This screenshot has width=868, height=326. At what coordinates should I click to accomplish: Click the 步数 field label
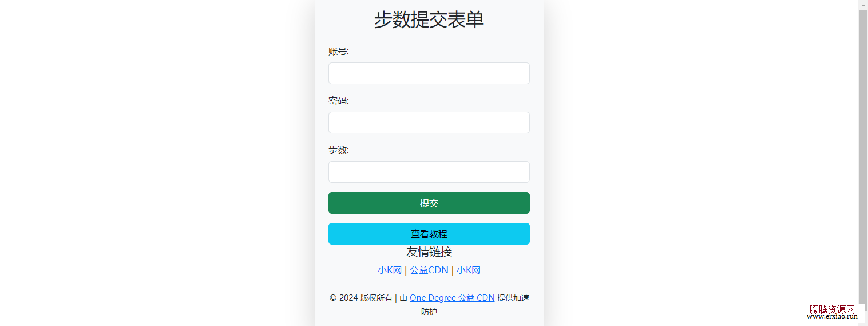tap(339, 150)
